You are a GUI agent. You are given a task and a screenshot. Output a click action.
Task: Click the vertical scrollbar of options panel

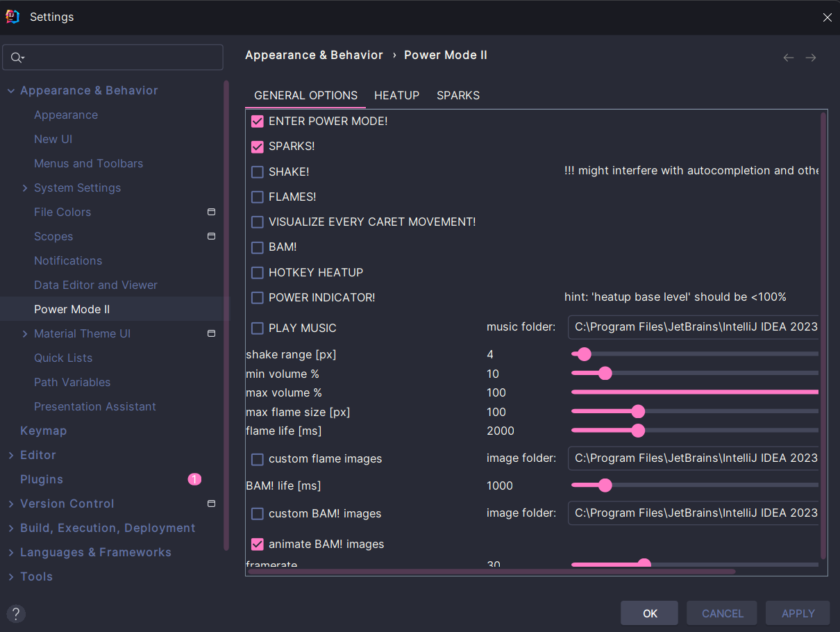(x=823, y=335)
